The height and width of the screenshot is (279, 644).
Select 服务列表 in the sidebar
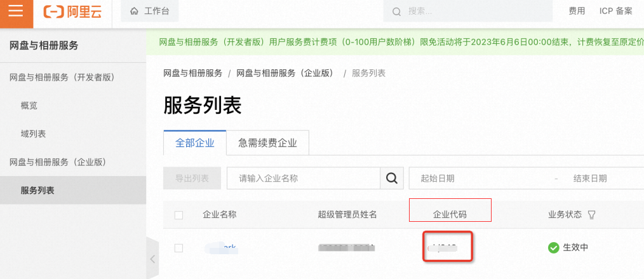(x=73, y=190)
